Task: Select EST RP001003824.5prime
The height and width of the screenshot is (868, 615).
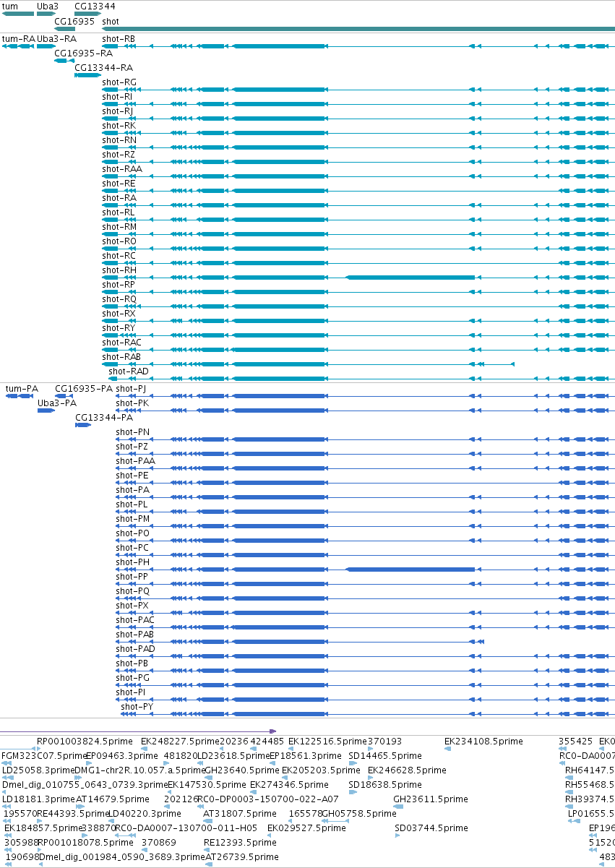Action: pyautogui.click(x=85, y=742)
